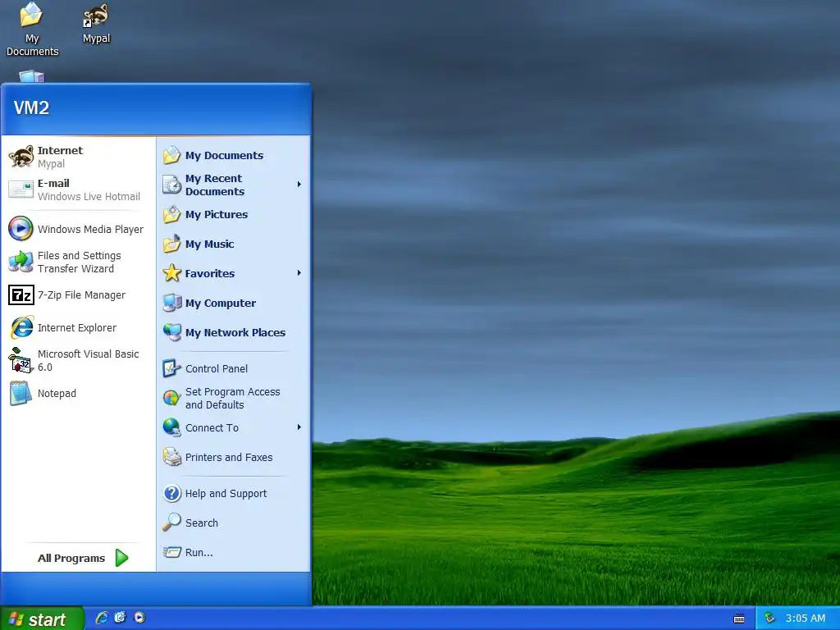Image resolution: width=840 pixels, height=630 pixels.
Task: Open My Network Places icon
Action: [x=172, y=332]
